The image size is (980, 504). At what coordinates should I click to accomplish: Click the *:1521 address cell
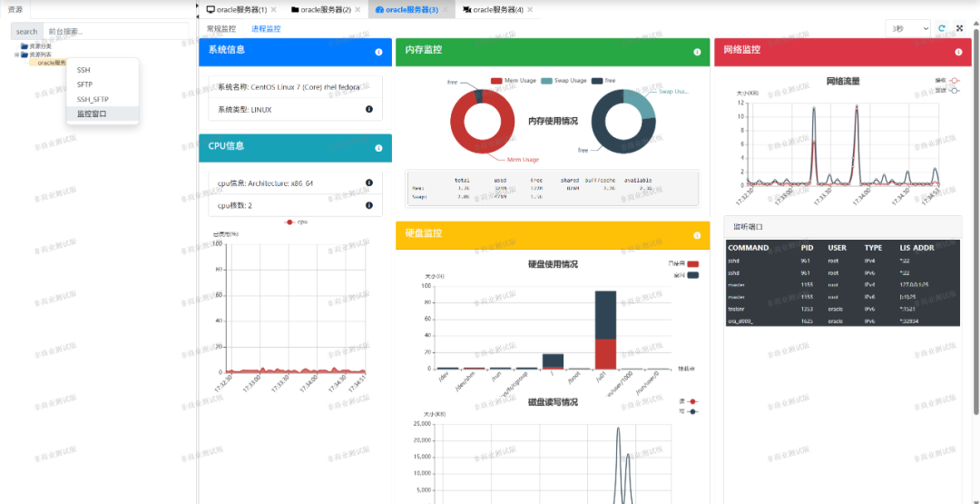click(907, 309)
